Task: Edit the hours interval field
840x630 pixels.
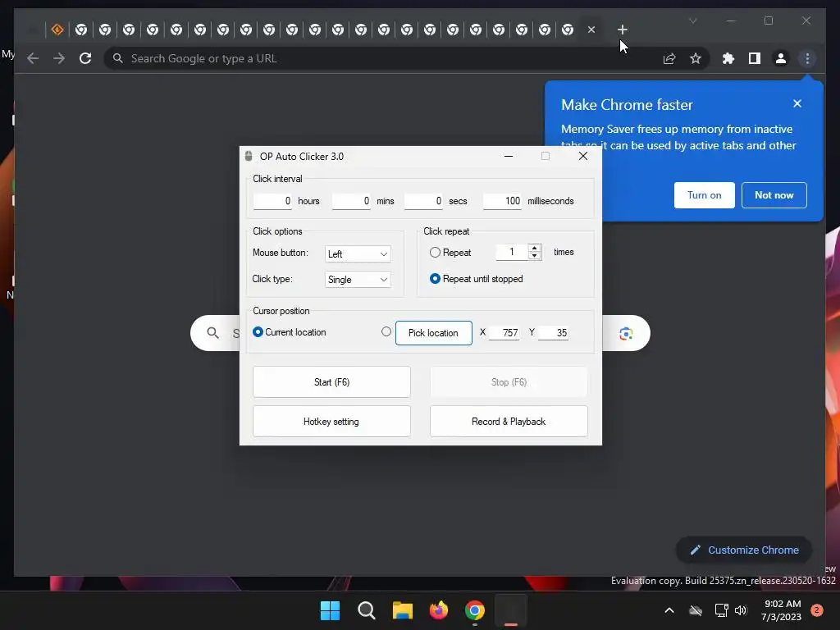Action: click(272, 201)
